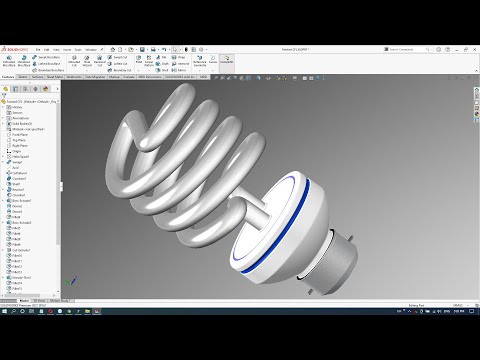The image size is (480, 360).
Task: Click the Search Commands input field
Action: pos(407,49)
